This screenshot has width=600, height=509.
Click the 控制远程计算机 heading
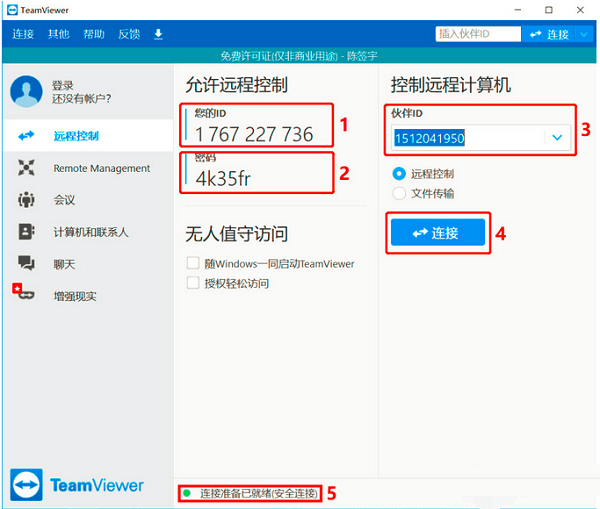coord(450,85)
